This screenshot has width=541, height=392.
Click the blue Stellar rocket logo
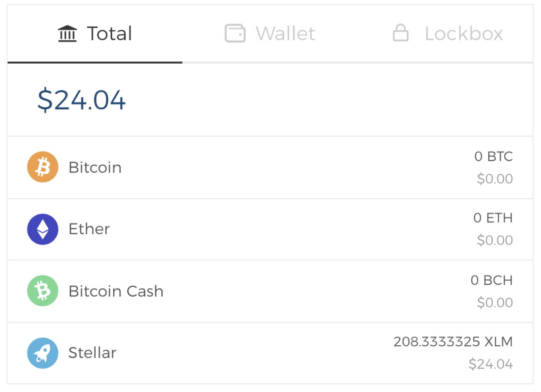coord(42,353)
